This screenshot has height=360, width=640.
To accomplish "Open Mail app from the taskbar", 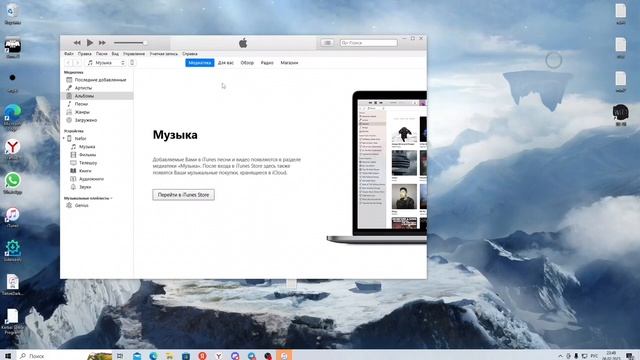I will click(137, 356).
